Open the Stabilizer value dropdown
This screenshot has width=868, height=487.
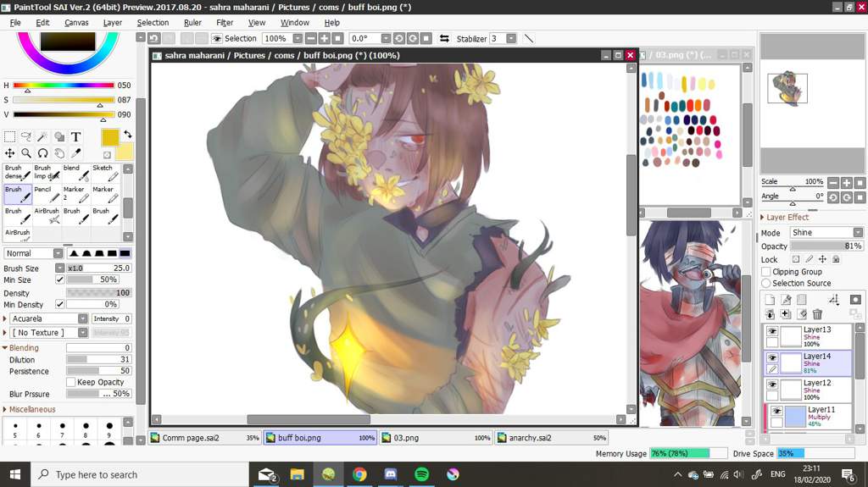[x=511, y=38]
